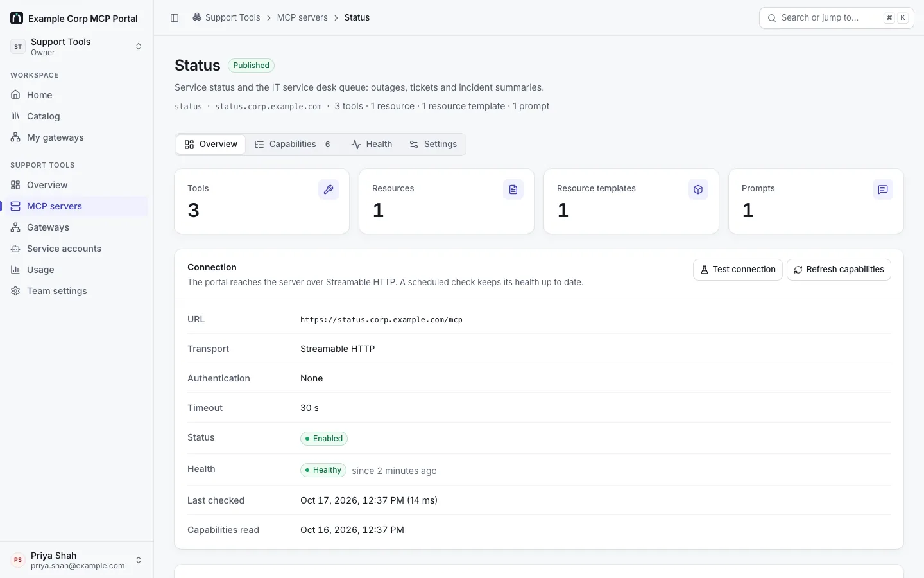Click the ST workspace avatar

click(18, 46)
